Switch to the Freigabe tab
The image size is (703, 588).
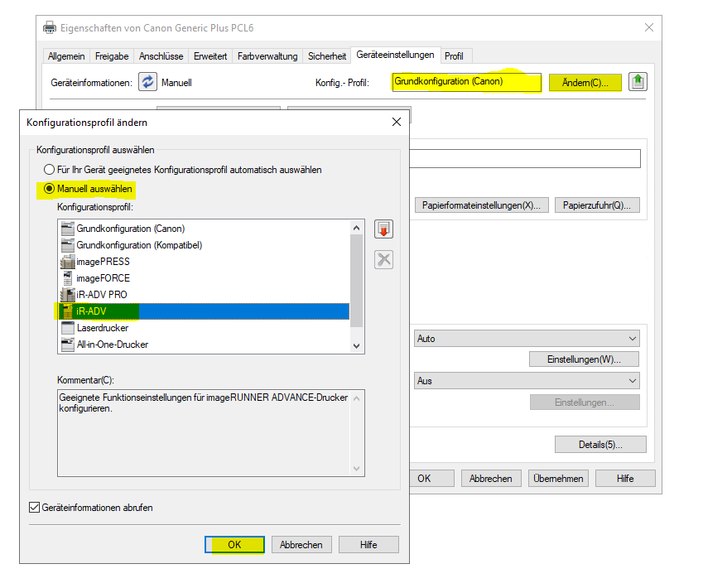[112, 56]
